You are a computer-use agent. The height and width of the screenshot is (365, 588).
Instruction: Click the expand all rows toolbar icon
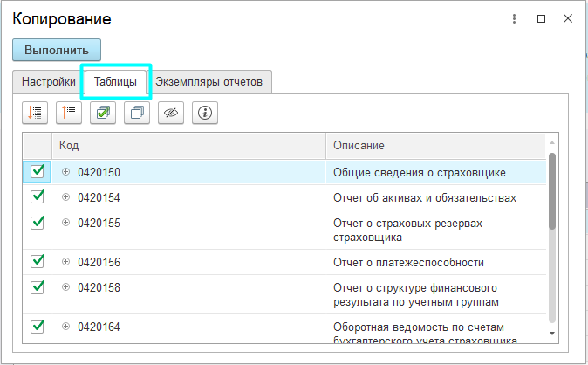[35, 113]
